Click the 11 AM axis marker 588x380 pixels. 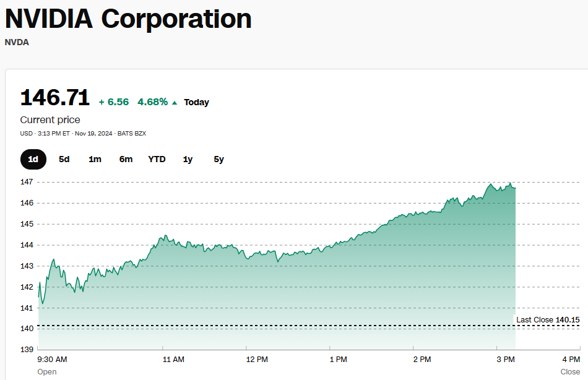173,360
